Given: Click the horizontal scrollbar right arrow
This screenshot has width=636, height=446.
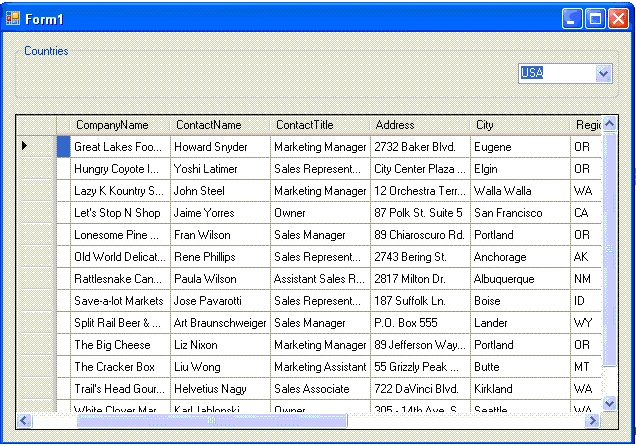Looking at the screenshot, I should tap(593, 420).
